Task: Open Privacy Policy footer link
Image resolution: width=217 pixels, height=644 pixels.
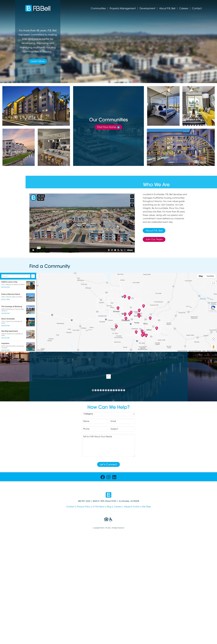Action: pyautogui.click(x=84, y=507)
